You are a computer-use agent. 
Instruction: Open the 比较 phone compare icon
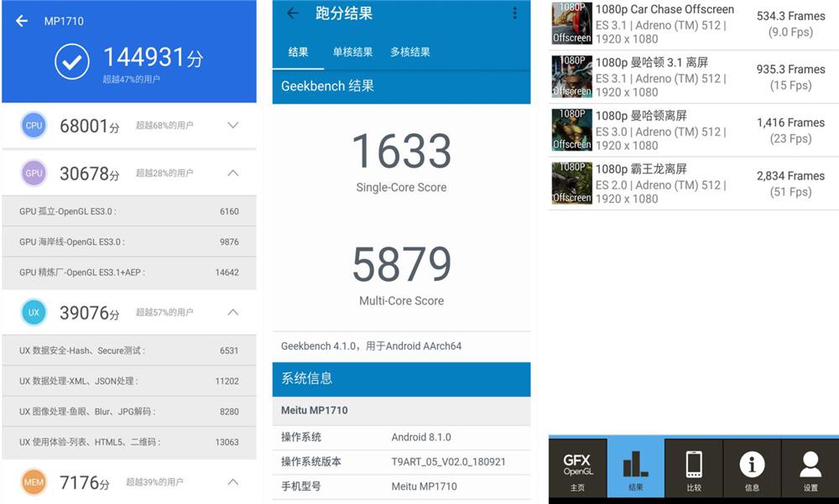click(x=694, y=469)
